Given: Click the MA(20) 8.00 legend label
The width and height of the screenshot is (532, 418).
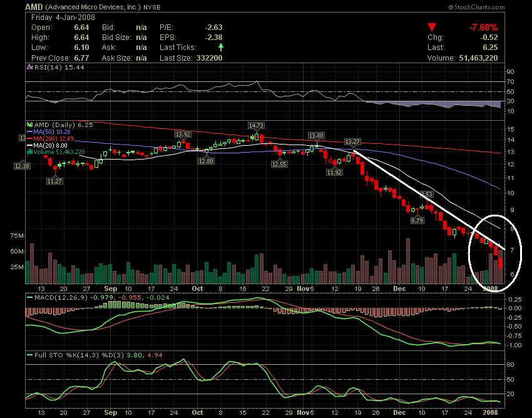Looking at the screenshot, I should pyautogui.click(x=50, y=146).
